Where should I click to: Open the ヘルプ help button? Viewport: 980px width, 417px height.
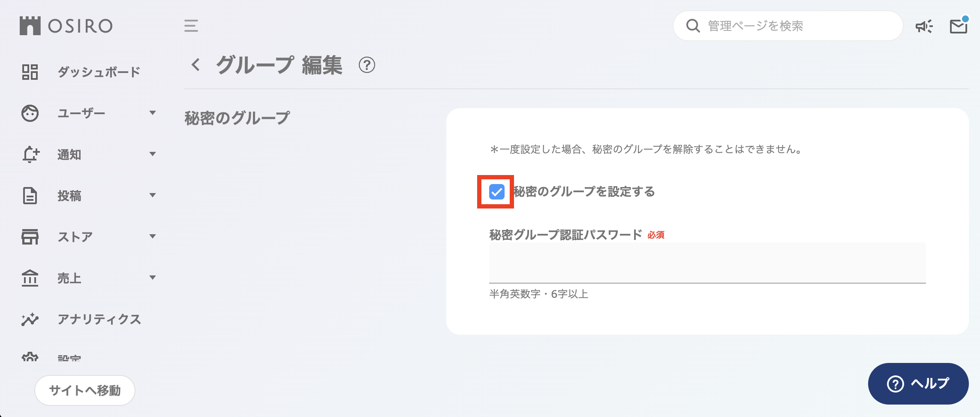click(x=918, y=384)
